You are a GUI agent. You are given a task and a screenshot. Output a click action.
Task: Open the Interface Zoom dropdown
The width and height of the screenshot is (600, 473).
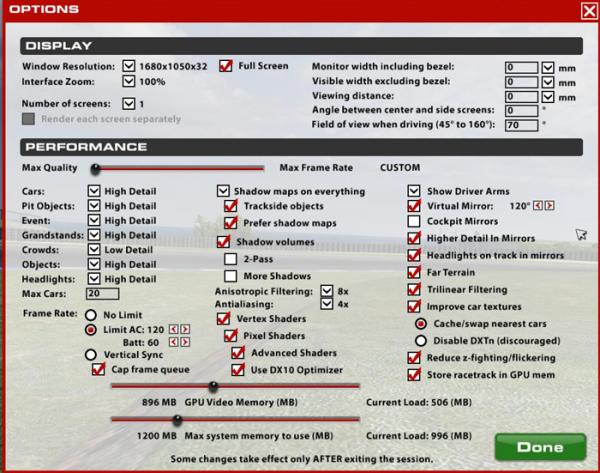128,81
